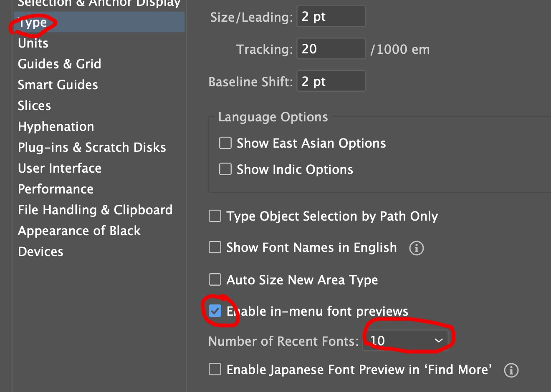This screenshot has width=551, height=392.
Task: Open Selection & Anchor Display category
Action: pyautogui.click(x=99, y=3)
